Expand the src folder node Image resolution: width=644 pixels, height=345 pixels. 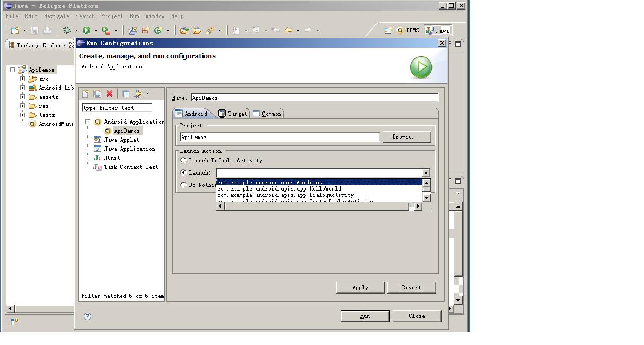click(23, 79)
